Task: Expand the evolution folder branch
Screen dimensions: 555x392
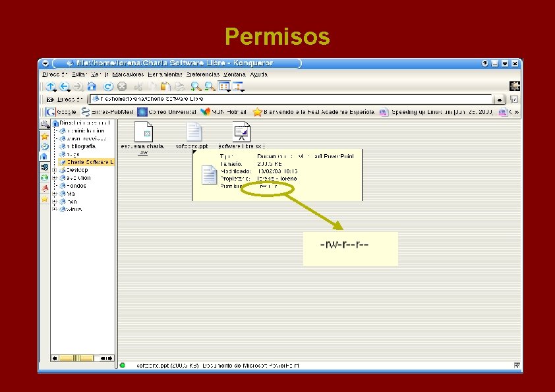Action: [x=54, y=177]
